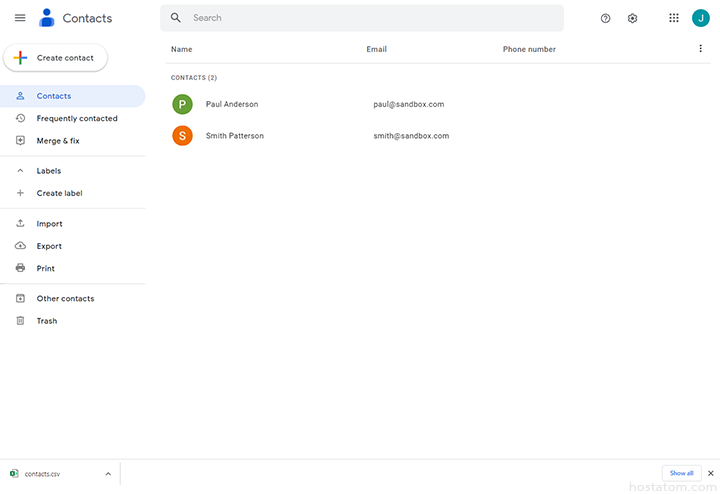Click inside the Search field
This screenshot has height=494, width=720.
pyautogui.click(x=370, y=18)
